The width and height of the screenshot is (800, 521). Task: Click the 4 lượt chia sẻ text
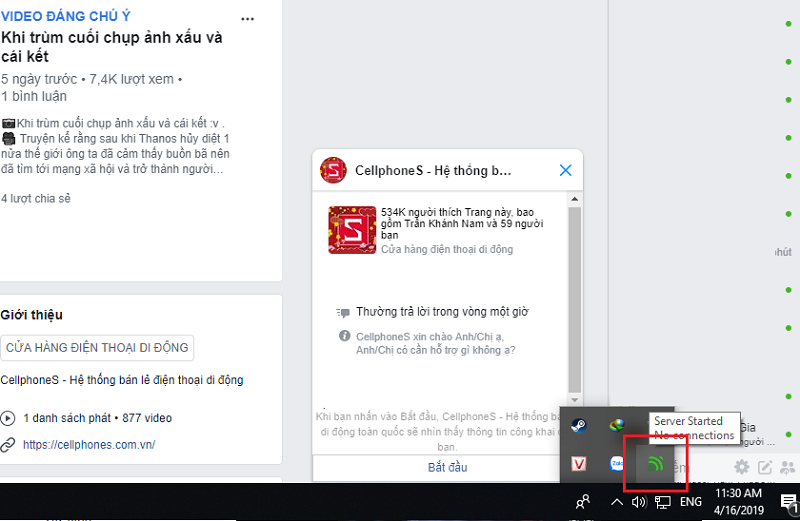point(36,199)
